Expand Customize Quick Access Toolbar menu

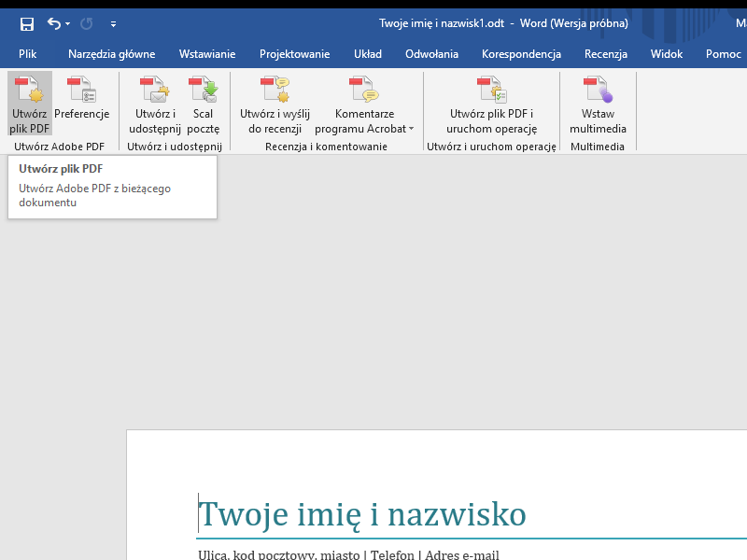point(113,24)
